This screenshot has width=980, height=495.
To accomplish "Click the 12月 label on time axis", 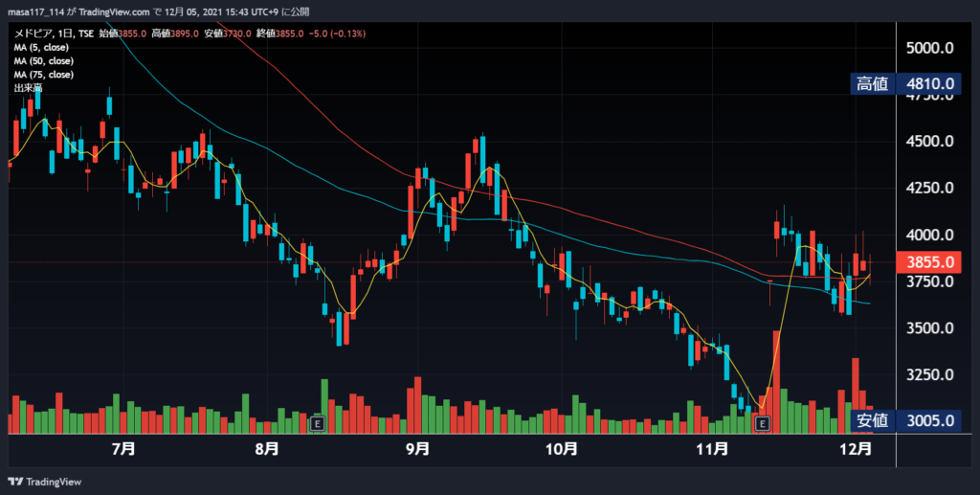I will tap(856, 449).
